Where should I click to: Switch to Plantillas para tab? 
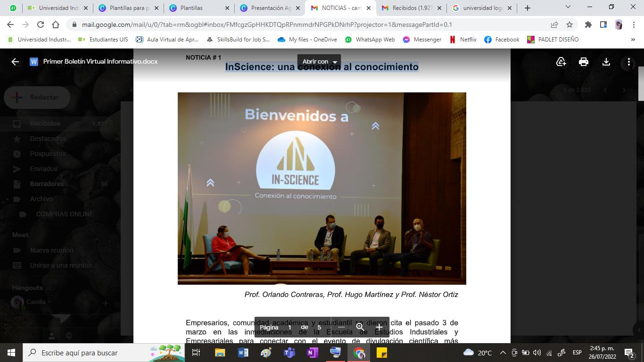click(128, 8)
